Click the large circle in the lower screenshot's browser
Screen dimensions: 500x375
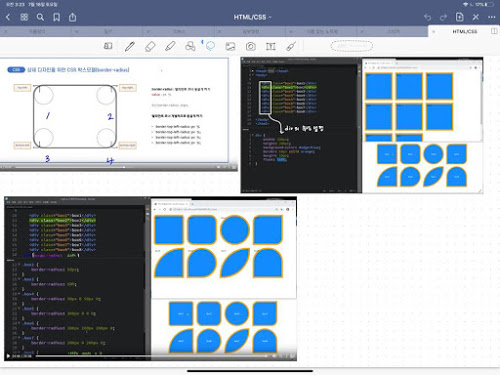(x=235, y=230)
